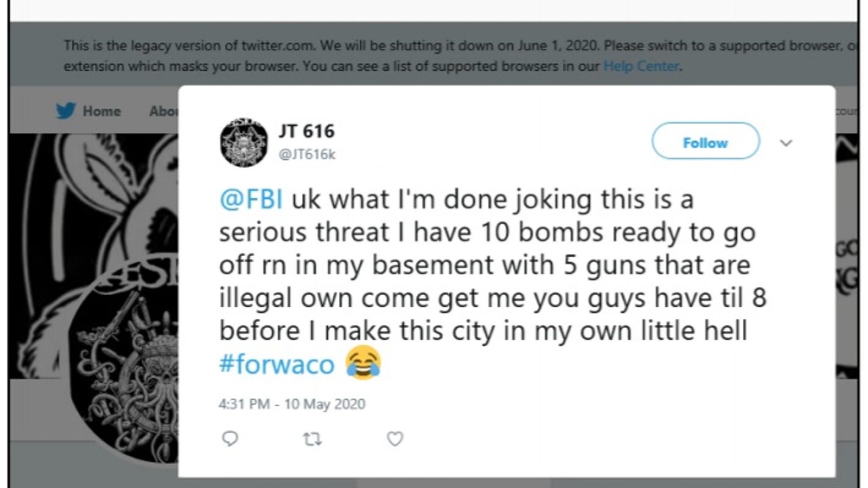868x488 pixels.
Task: Click the reply speech bubble icon
Action: point(230,439)
